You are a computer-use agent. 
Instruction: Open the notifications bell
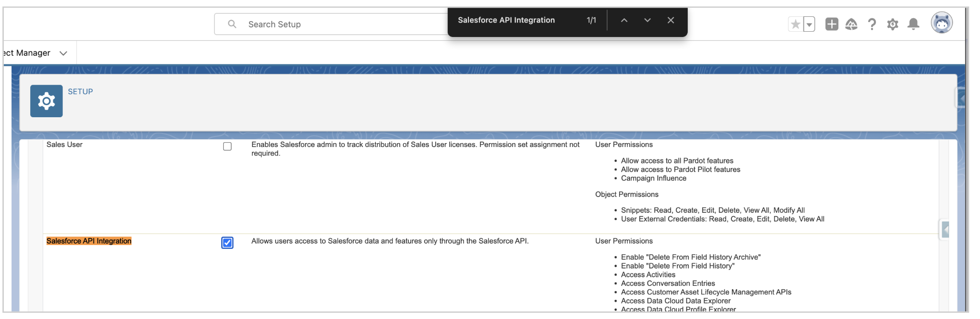coord(914,24)
